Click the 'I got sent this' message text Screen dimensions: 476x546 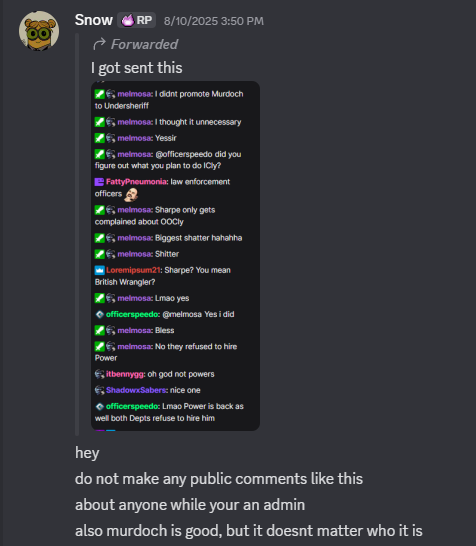[136, 68]
